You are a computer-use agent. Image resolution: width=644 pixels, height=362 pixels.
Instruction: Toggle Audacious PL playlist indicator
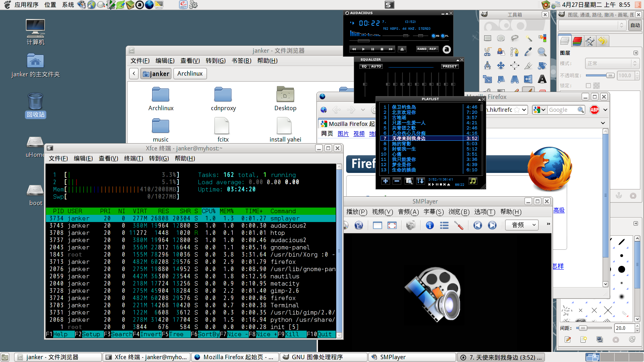pos(444,36)
